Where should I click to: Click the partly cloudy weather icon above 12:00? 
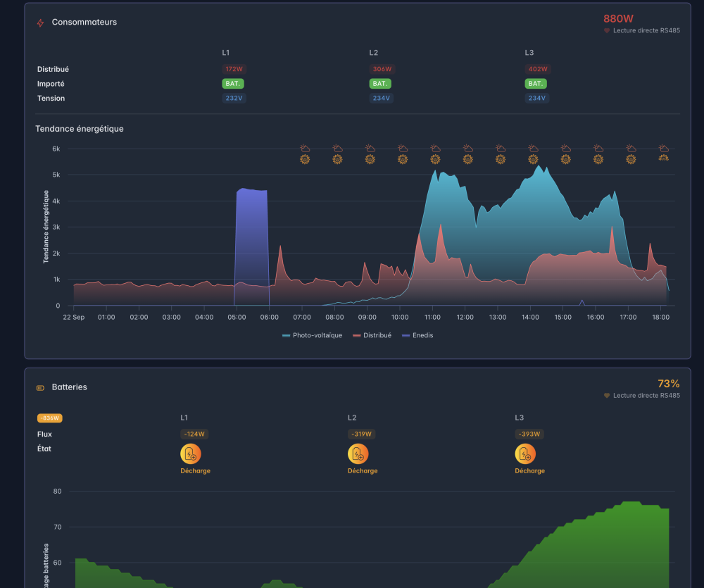tap(468, 149)
